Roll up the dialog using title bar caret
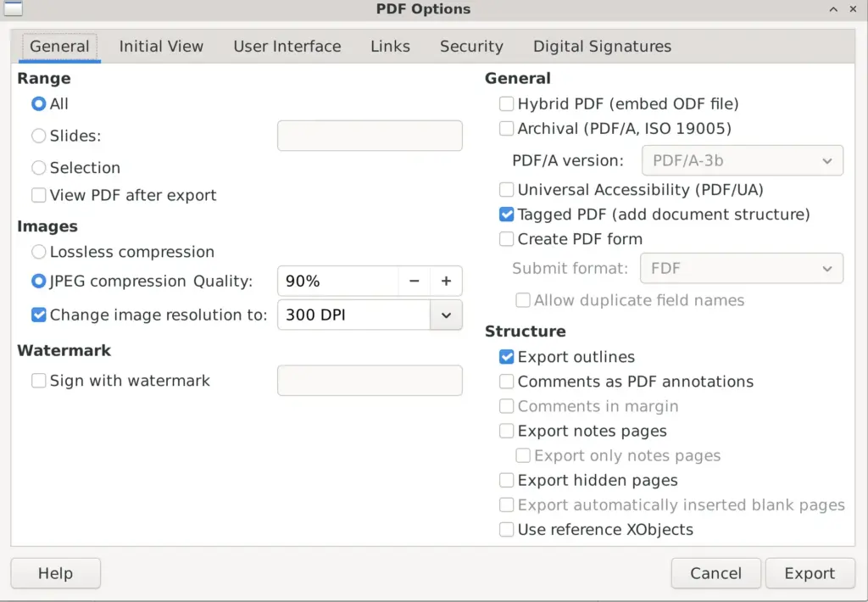 [833, 9]
